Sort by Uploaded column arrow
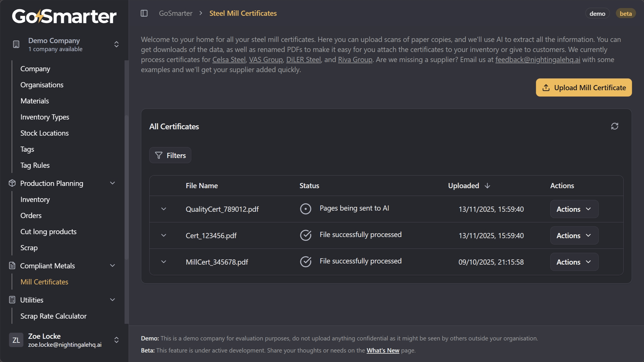Image resolution: width=644 pixels, height=362 pixels. [x=487, y=186]
